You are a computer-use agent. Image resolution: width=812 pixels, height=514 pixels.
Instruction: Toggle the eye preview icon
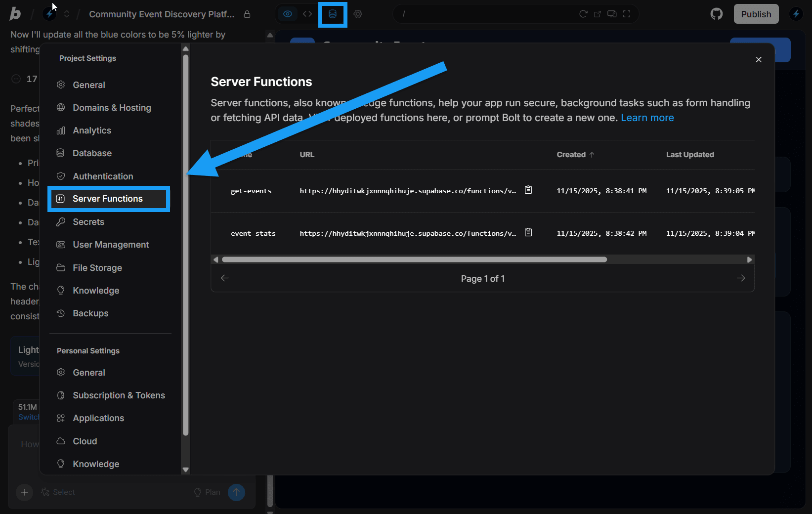[x=288, y=14]
